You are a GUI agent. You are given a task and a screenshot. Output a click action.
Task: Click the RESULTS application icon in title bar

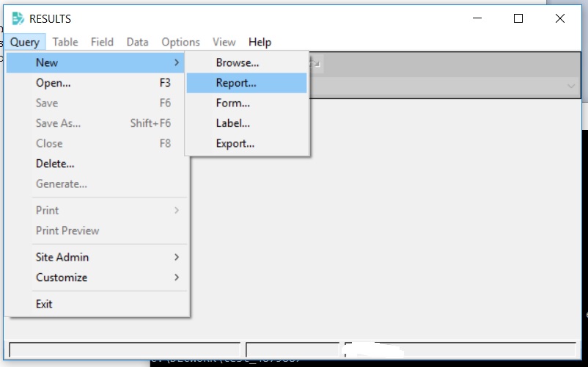[x=18, y=18]
